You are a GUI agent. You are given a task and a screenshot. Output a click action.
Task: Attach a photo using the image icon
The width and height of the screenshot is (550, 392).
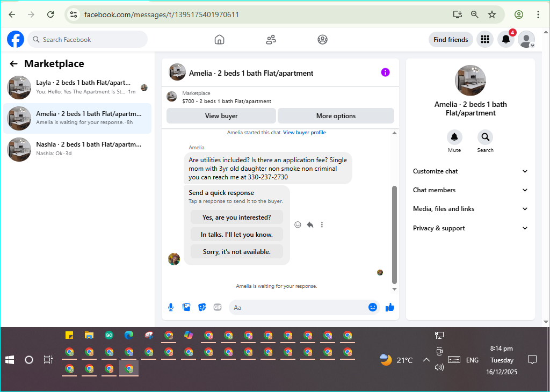click(186, 308)
